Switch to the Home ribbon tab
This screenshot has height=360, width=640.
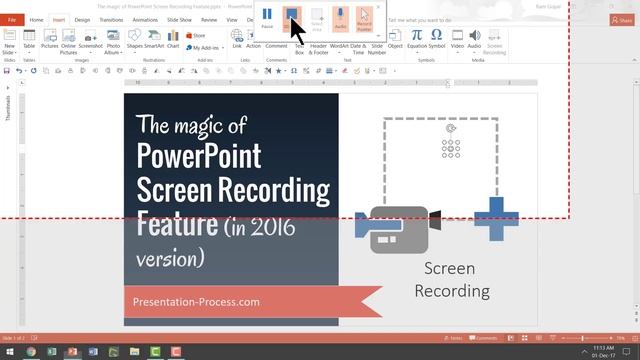(36, 20)
